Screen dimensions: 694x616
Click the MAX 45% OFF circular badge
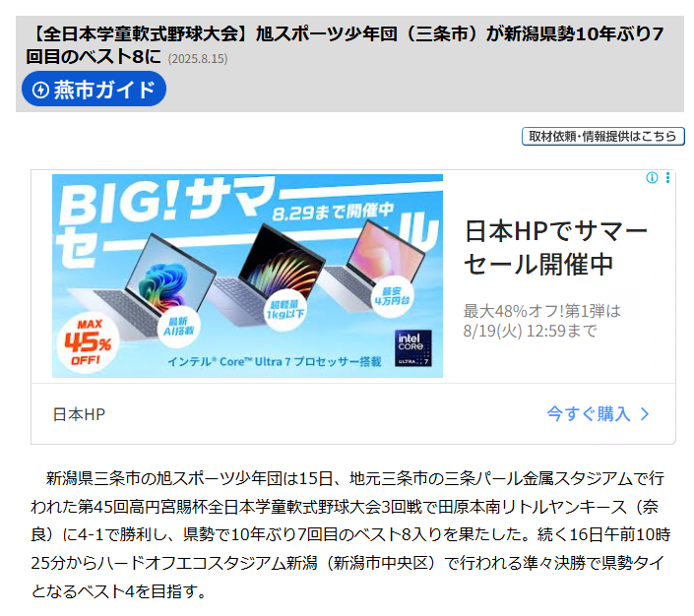point(88,343)
